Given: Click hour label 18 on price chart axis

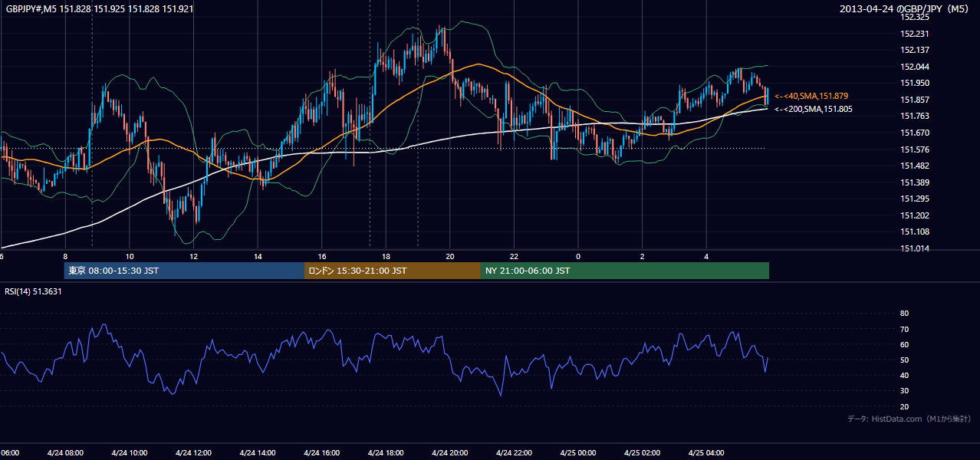Looking at the screenshot, I should point(386,256).
